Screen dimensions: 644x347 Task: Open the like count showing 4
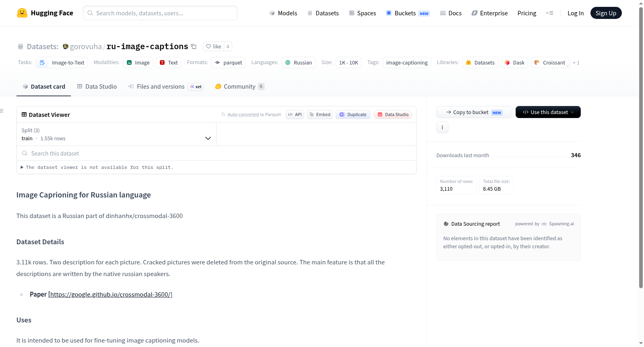(x=228, y=46)
